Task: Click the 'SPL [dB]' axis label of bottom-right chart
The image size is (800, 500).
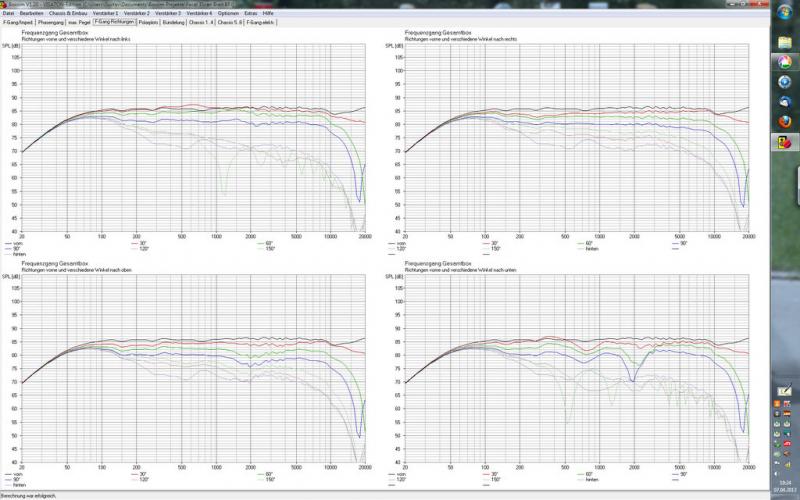Action: click(x=394, y=277)
